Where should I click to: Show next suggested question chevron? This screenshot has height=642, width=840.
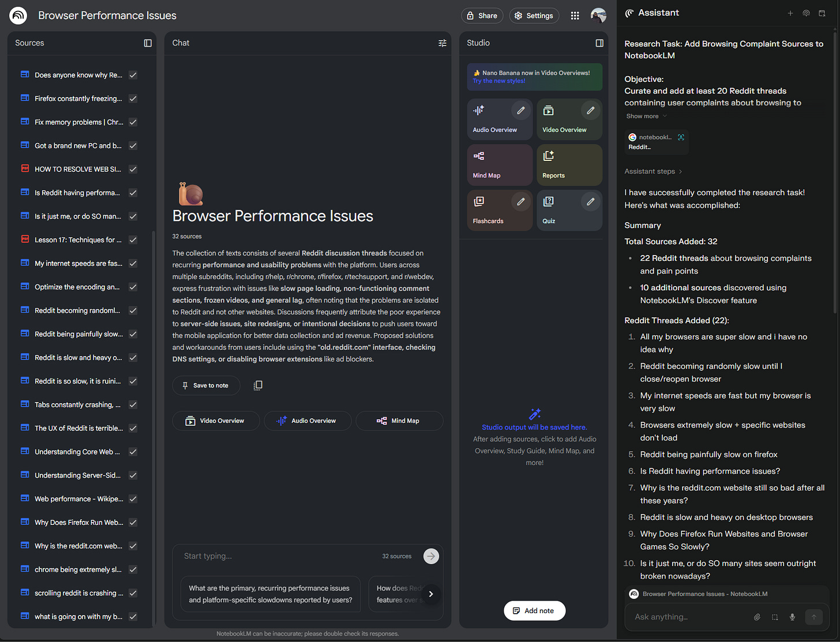tap(431, 594)
